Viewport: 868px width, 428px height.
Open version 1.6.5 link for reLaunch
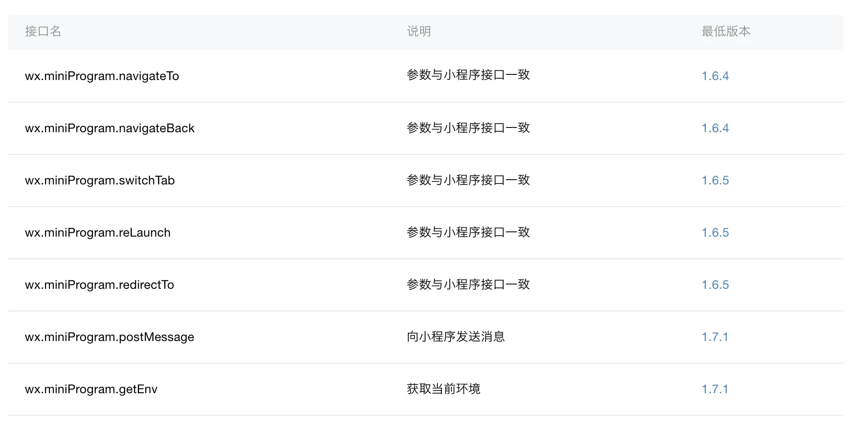715,232
